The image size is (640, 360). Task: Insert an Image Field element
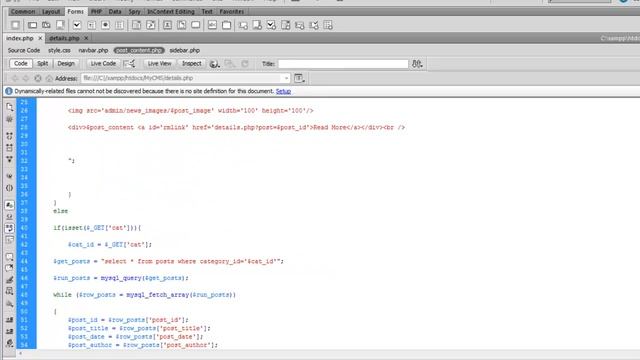[x=167, y=25]
